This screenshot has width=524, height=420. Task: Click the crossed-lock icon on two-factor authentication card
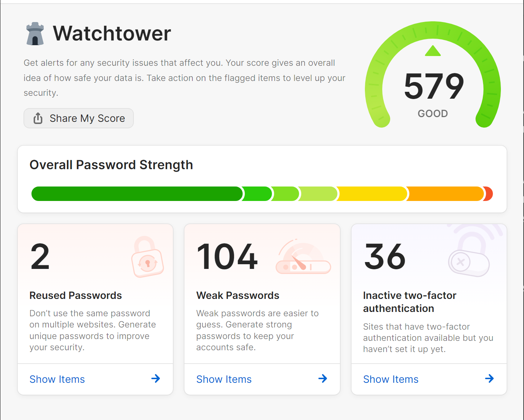[x=469, y=261]
